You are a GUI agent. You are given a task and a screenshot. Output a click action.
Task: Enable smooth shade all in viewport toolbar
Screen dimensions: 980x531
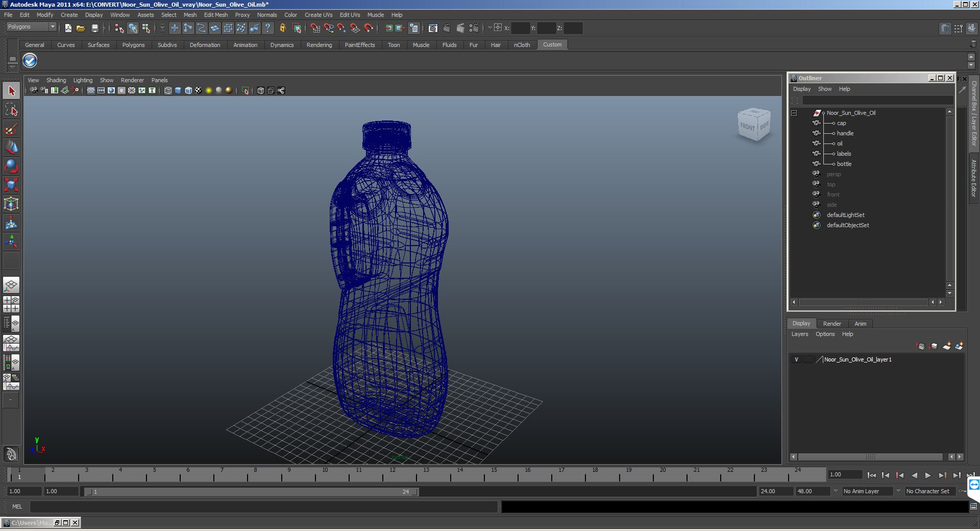tap(178, 90)
